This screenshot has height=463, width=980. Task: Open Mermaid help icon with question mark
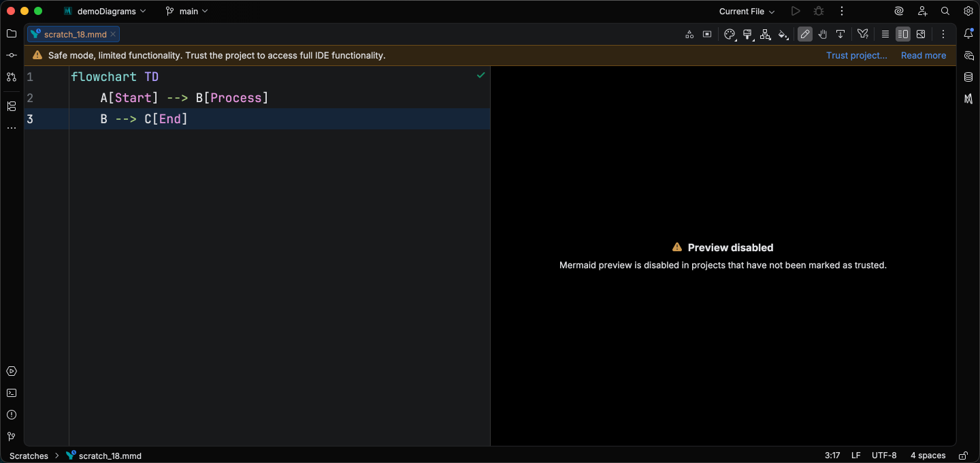tap(863, 34)
